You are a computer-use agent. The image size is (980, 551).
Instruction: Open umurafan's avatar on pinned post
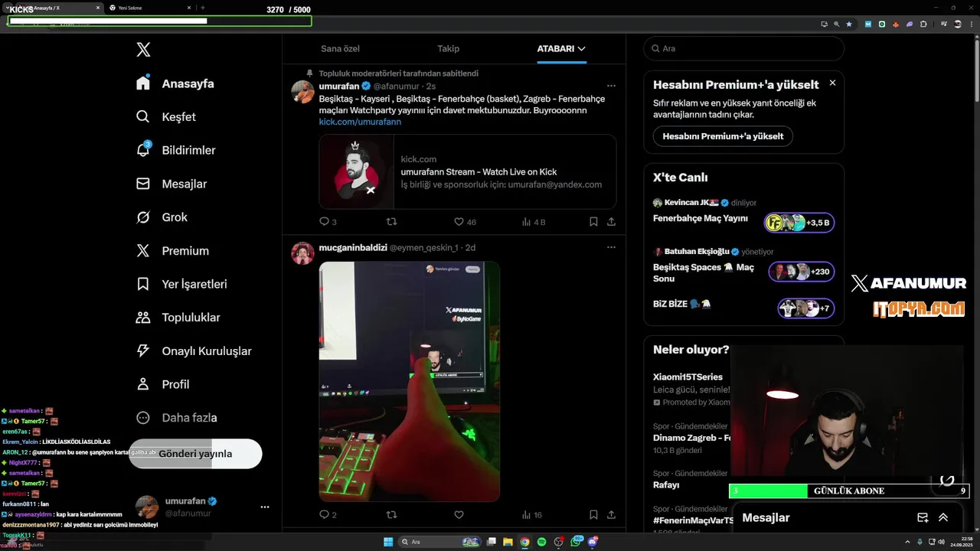click(x=302, y=92)
